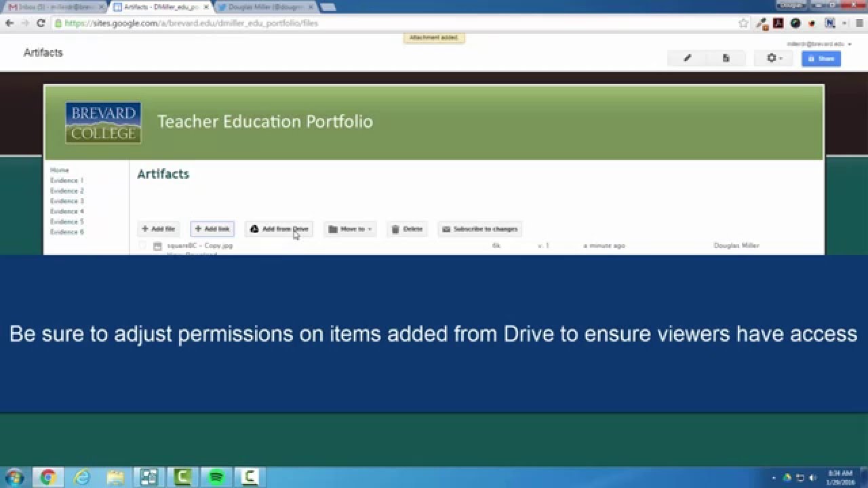This screenshot has width=868, height=488.
Task: Click the N extension icon
Action: pos(830,22)
